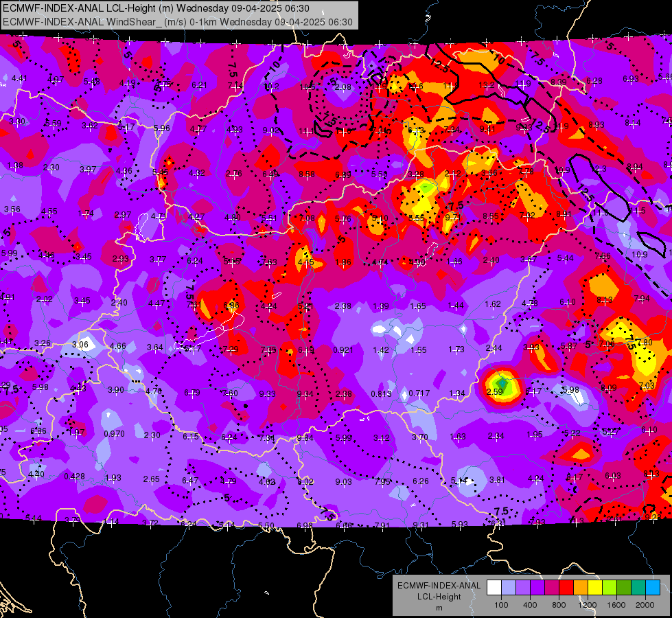Viewport: 672px width, 618px height.
Task: Click the wind shear value 9.71
Action: pos(453,218)
